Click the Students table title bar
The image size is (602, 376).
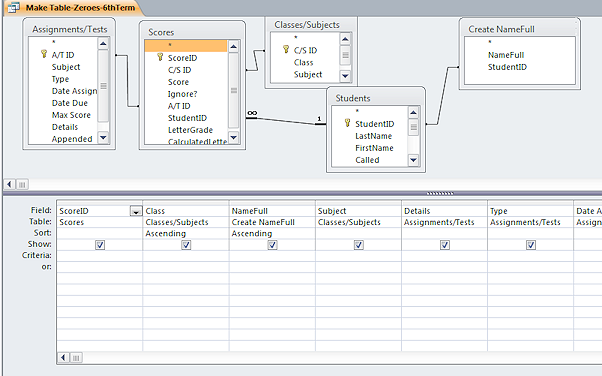tap(376, 98)
